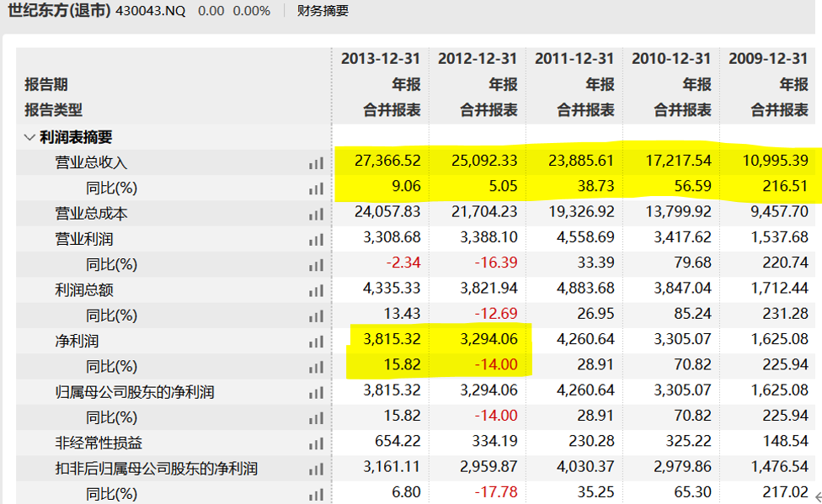The width and height of the screenshot is (822, 504).
Task: Open chart icon for 同比(%) under 净利润
Action: point(316,367)
